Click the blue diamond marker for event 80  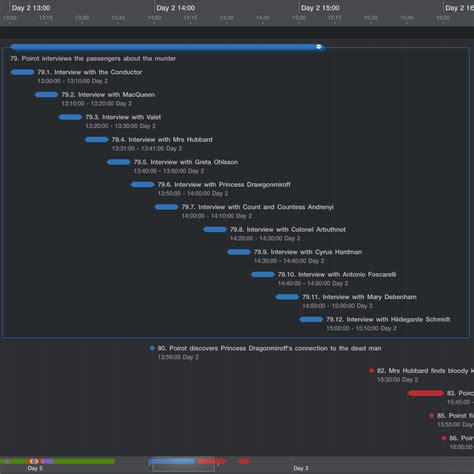click(x=152, y=348)
